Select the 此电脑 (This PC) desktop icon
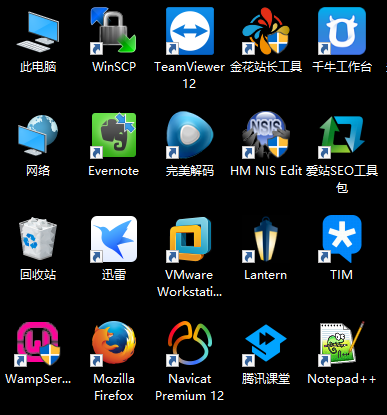Image resolution: width=387 pixels, height=415 pixels. point(38,31)
